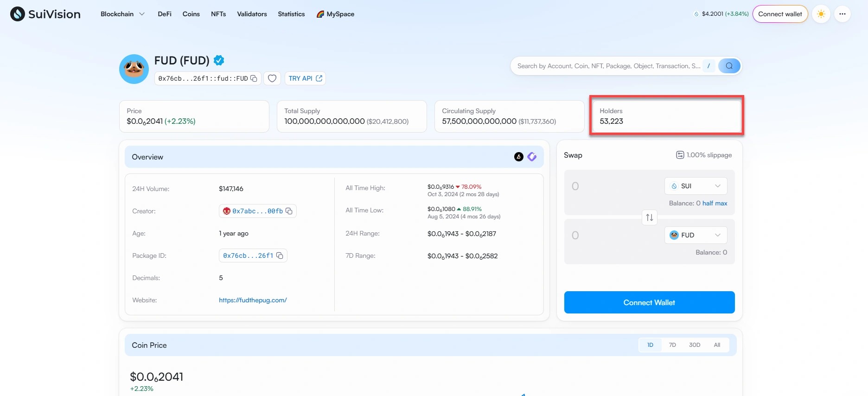Image resolution: width=868 pixels, height=396 pixels.
Task: Click the black round icon in Overview header
Action: [519, 157]
